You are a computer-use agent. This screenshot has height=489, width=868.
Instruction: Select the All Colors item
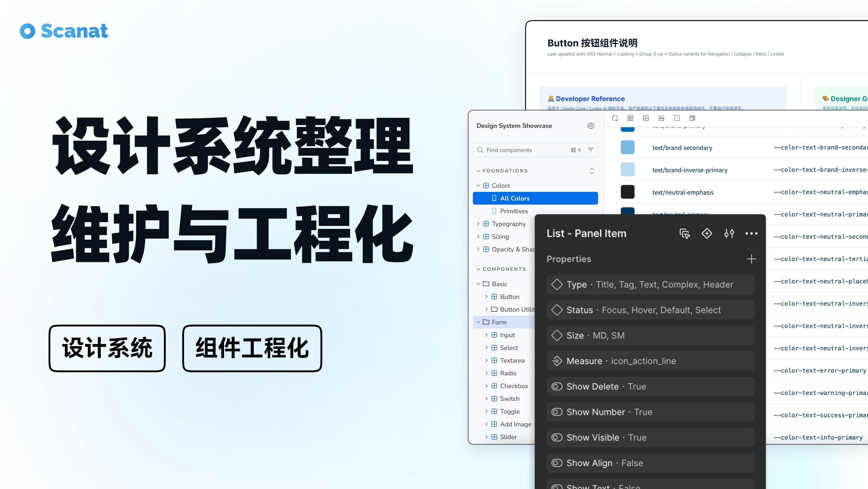click(x=535, y=198)
